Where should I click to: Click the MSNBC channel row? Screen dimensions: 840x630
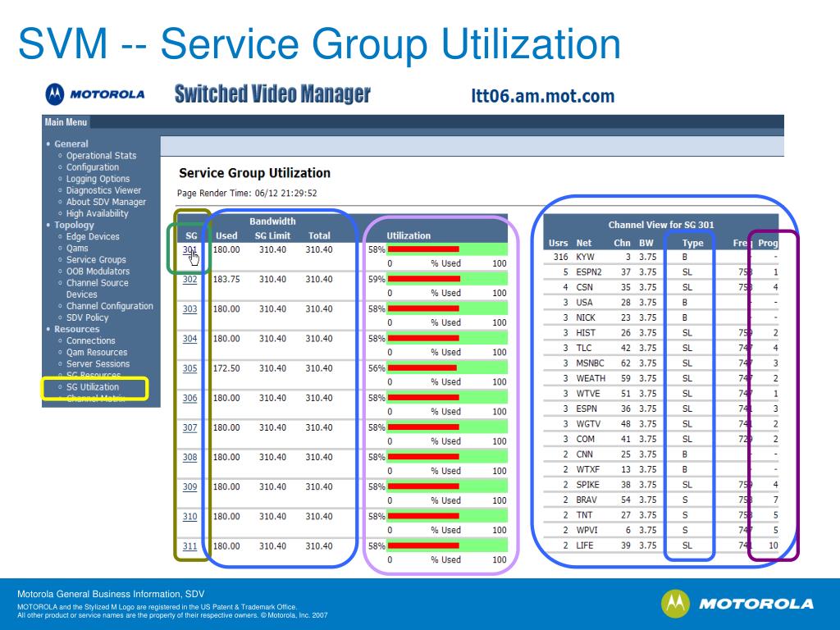coord(660,363)
